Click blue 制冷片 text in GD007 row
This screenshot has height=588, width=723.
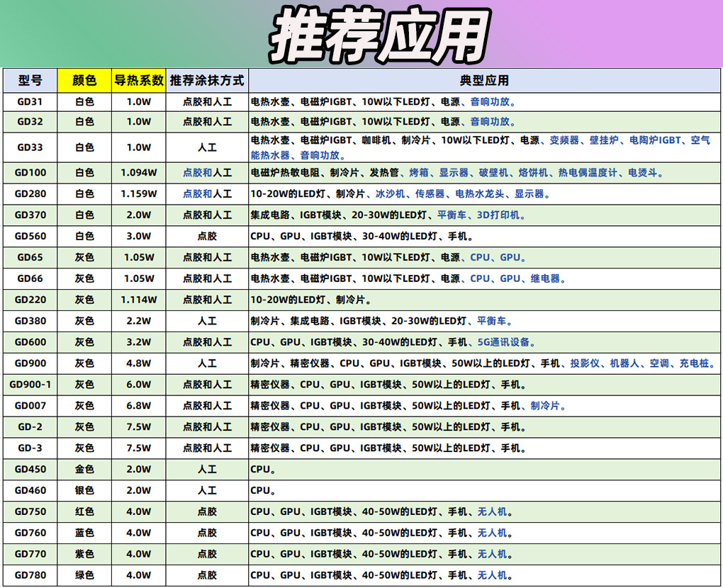[x=545, y=406]
